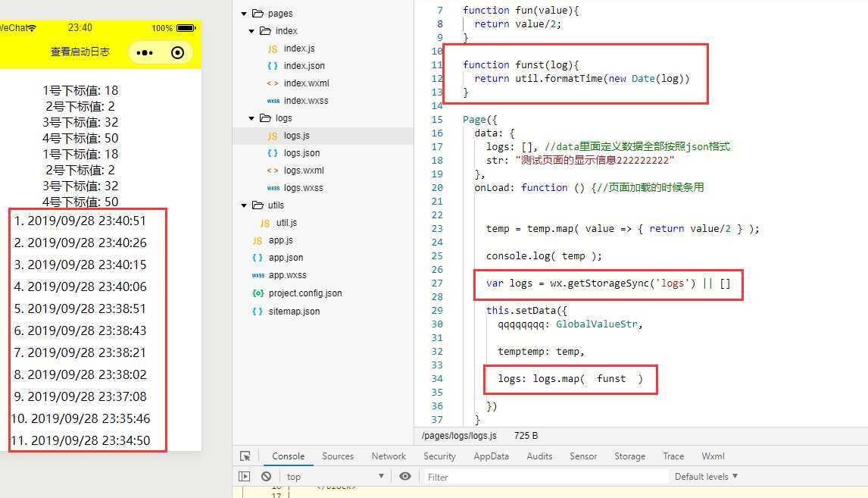The width and height of the screenshot is (868, 498).
Task: Open the Storage tab
Action: [630, 456]
